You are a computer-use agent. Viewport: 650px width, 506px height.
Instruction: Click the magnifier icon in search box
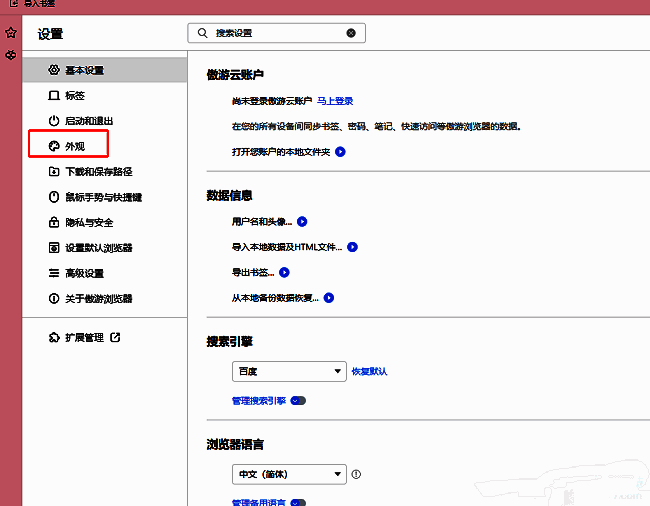[202, 33]
